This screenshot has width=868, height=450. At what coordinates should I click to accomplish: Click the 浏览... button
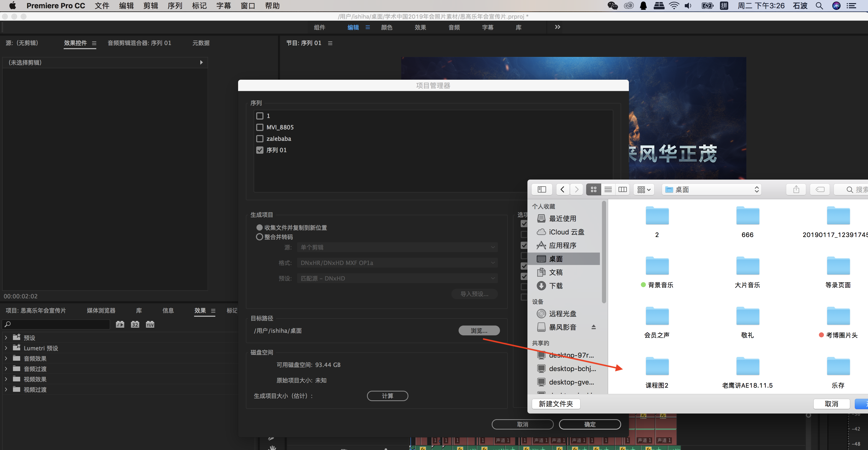click(x=479, y=331)
